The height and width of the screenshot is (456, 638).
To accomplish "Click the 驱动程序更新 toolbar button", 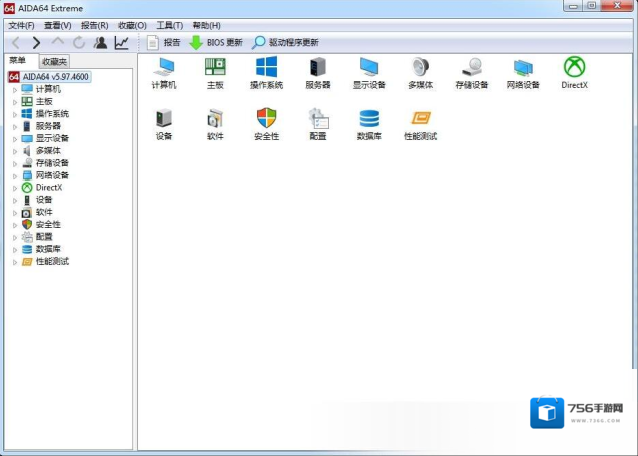I will 285,43.
